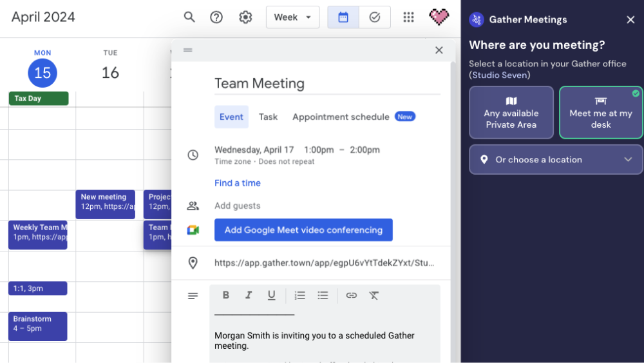Click the 'Find a time' link

click(x=238, y=183)
